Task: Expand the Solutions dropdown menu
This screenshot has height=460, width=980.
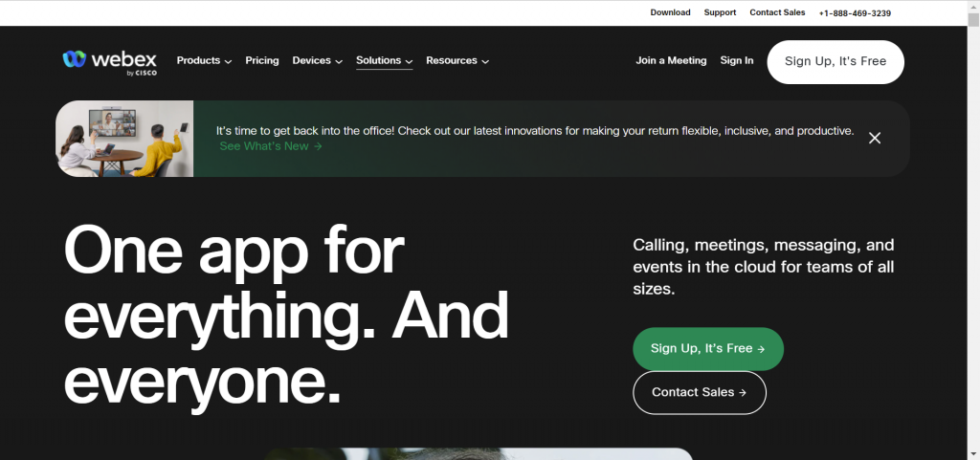Action: click(x=385, y=60)
